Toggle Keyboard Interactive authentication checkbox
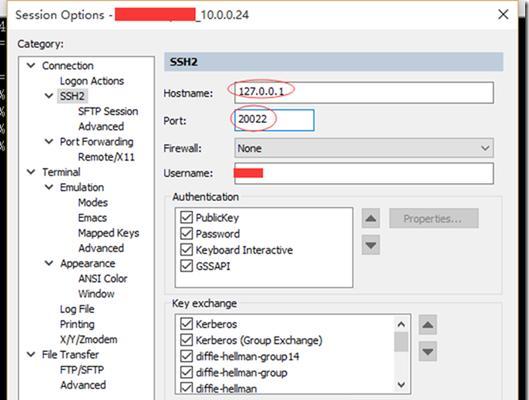The height and width of the screenshot is (400, 529). pos(186,250)
